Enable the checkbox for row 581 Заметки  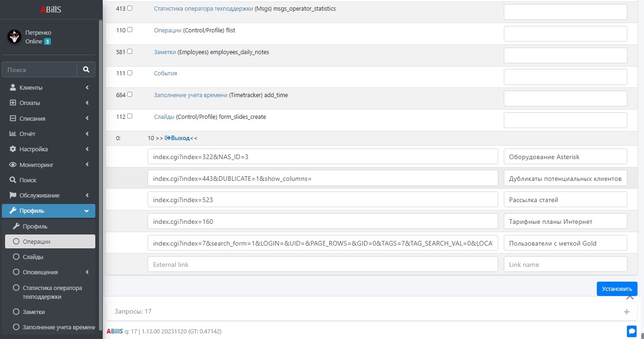[x=130, y=51]
